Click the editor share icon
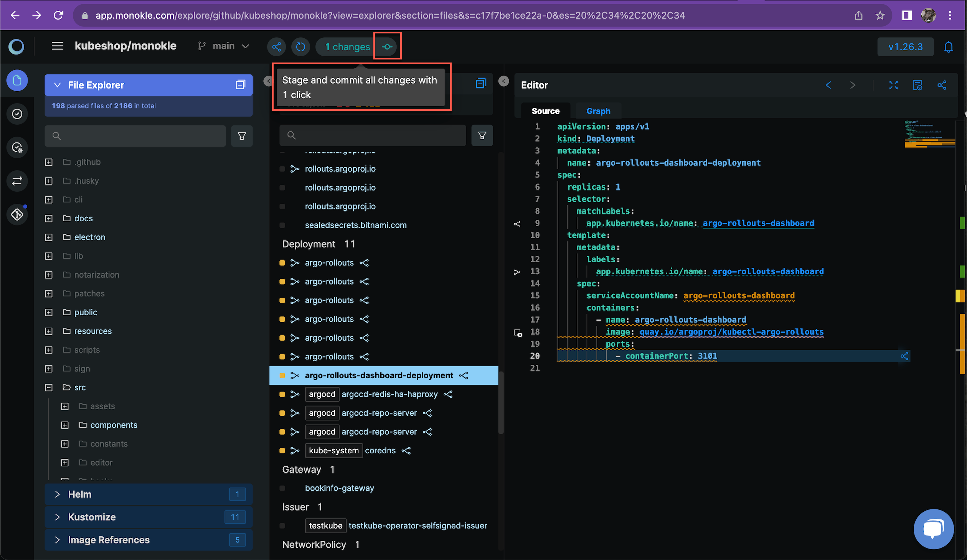 [942, 85]
